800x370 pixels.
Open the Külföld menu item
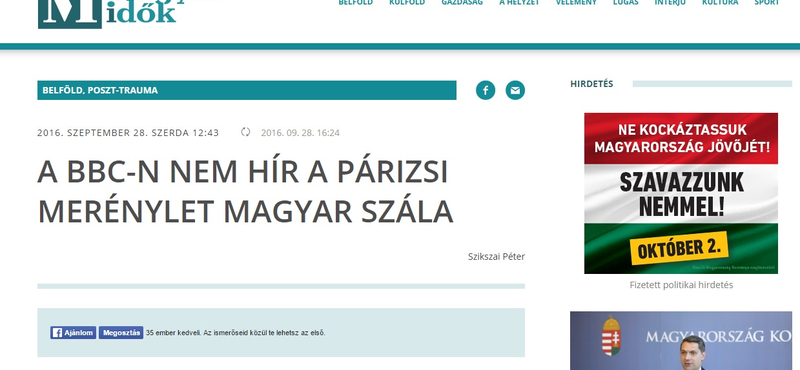tap(407, 3)
